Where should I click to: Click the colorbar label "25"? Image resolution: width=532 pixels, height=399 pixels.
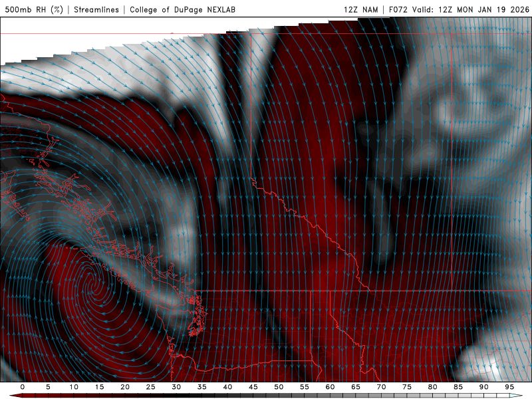[x=151, y=387]
